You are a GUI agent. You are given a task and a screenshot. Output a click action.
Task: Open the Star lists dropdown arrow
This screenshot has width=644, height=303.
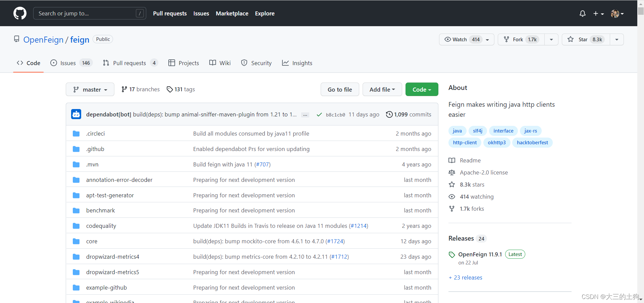click(x=617, y=39)
